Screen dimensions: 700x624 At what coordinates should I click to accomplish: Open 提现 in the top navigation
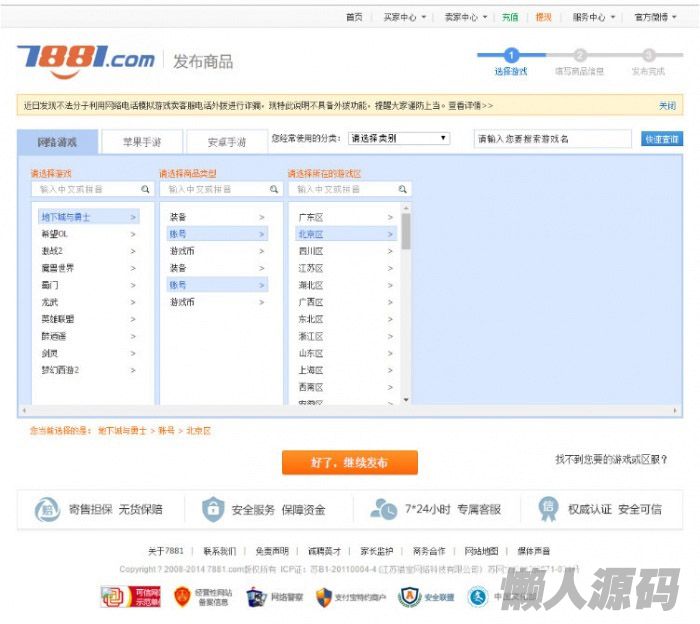[x=543, y=17]
